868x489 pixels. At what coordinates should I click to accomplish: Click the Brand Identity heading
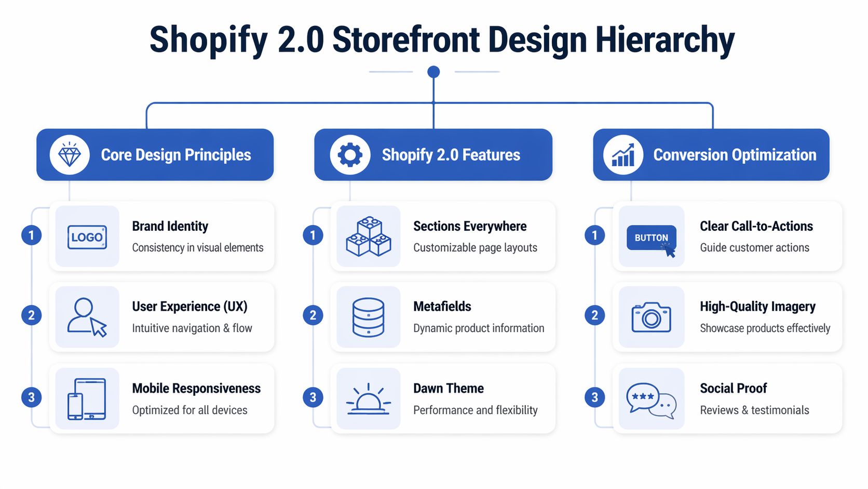pyautogui.click(x=170, y=226)
